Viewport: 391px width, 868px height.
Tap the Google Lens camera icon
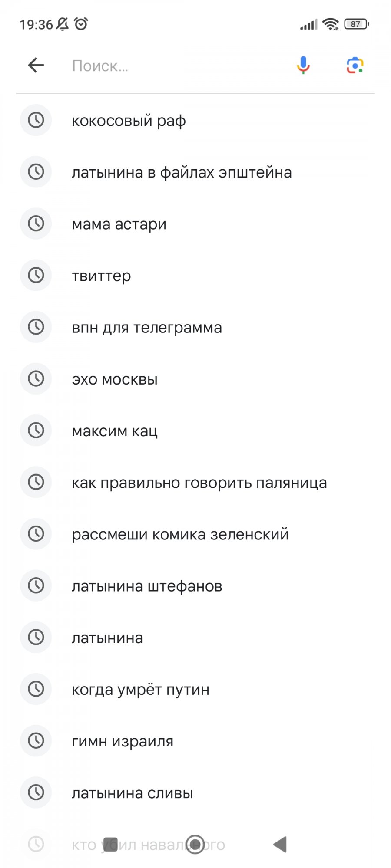pyautogui.click(x=355, y=65)
